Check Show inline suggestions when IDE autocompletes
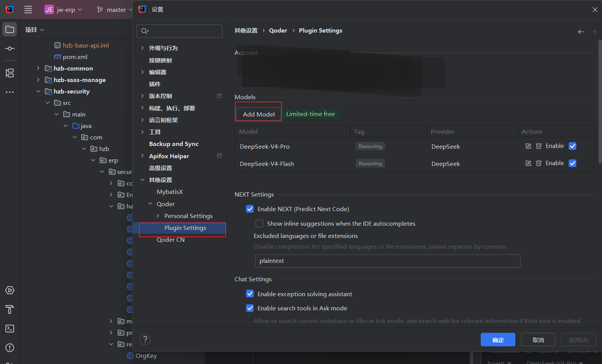Screen dimensions: 602x364 [x=259, y=223]
